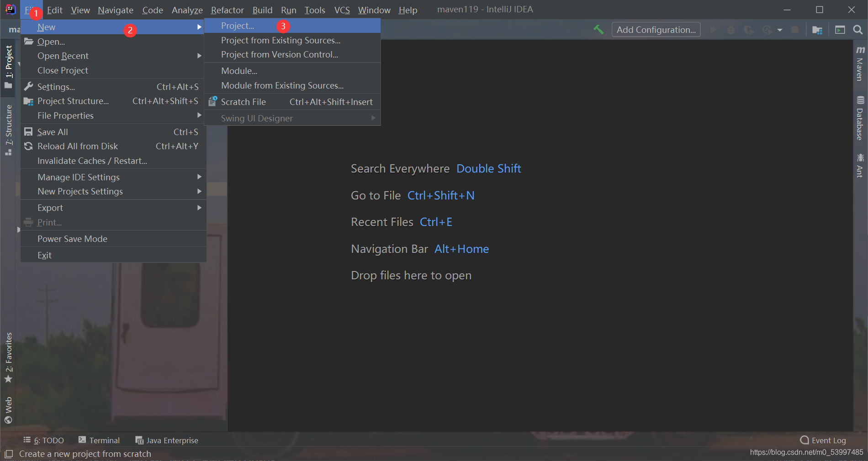The width and height of the screenshot is (868, 461).
Task: Click Invalidate Caches / Restart...
Action: tap(113, 161)
